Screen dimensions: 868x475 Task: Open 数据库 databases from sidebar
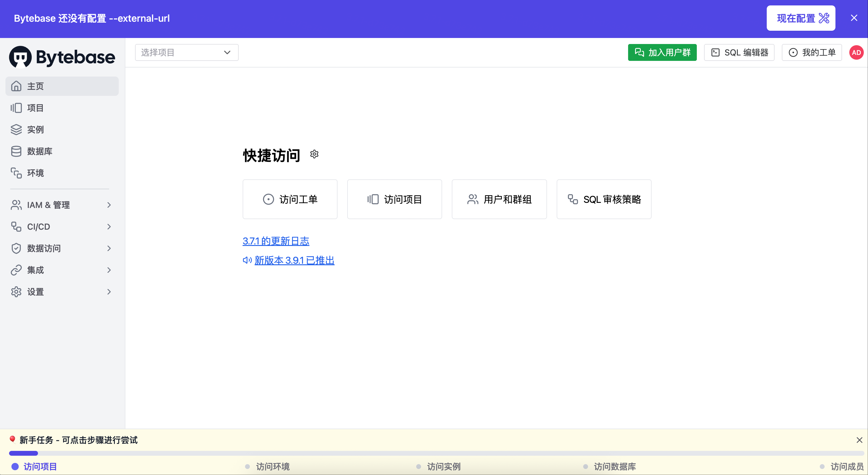tap(62, 151)
